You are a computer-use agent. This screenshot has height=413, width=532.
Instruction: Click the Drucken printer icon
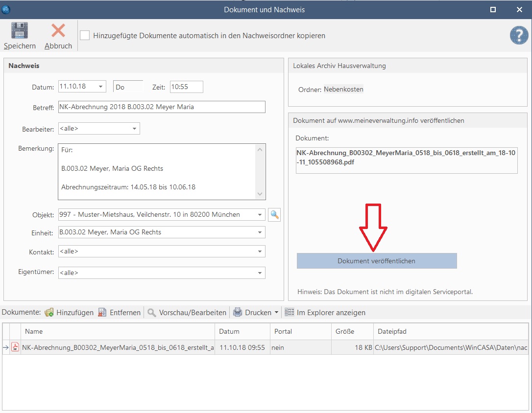click(238, 312)
